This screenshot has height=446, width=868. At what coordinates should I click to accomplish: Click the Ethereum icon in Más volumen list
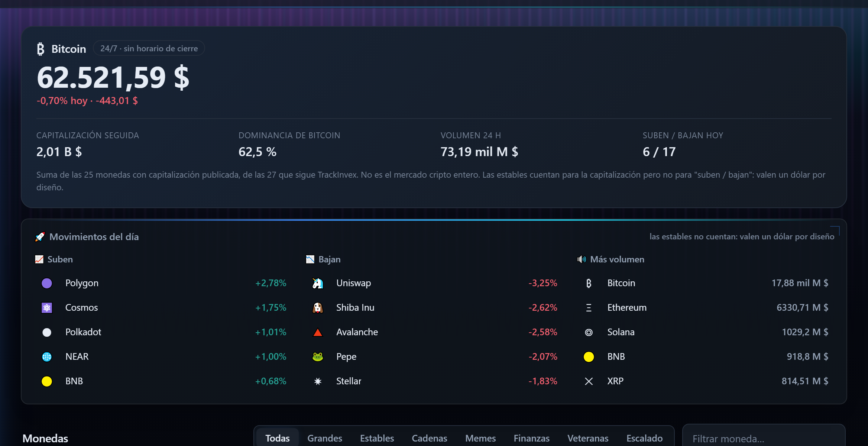point(589,308)
